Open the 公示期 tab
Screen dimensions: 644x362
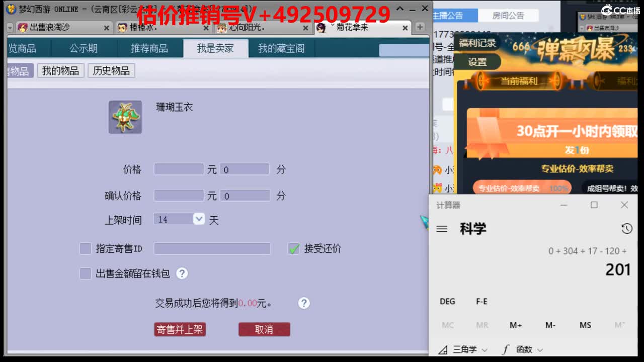[84, 48]
